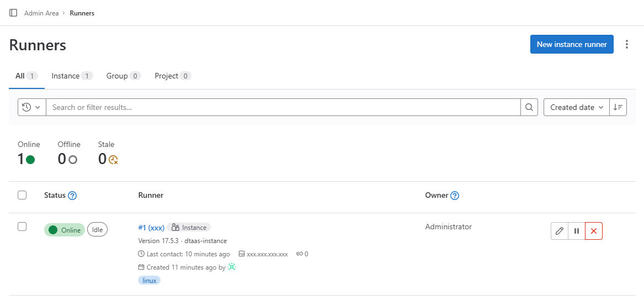The width and height of the screenshot is (644, 300).
Task: Open the #1 (xxx) runner link
Action: coord(151,228)
